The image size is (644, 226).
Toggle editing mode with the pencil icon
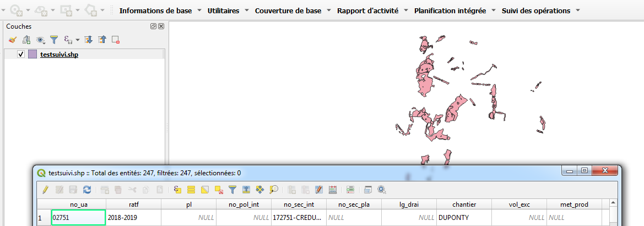click(x=46, y=190)
